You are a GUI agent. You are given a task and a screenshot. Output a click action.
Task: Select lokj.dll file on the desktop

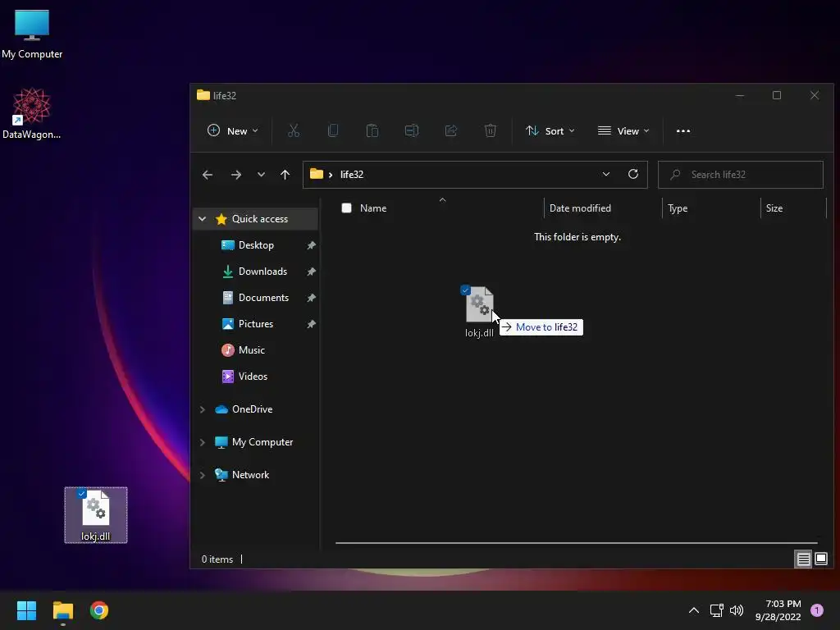pos(96,515)
